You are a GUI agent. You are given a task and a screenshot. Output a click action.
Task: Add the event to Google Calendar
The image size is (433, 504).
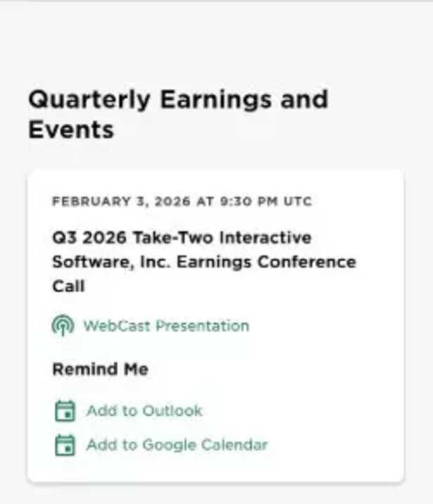click(176, 445)
